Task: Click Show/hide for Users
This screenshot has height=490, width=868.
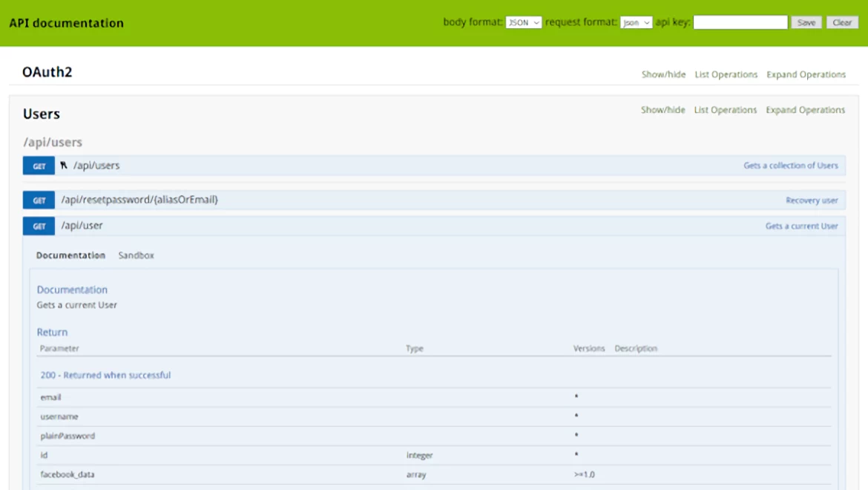Action: (x=662, y=110)
